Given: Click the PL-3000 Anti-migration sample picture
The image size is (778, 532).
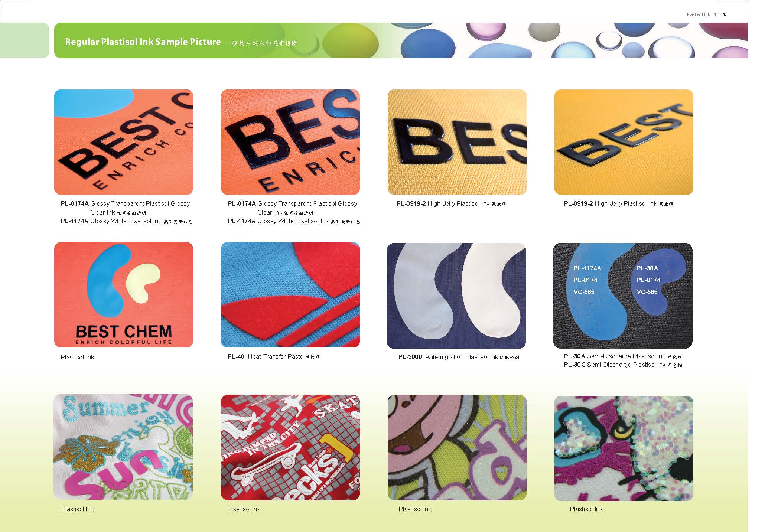Looking at the screenshot, I should pos(456,296).
